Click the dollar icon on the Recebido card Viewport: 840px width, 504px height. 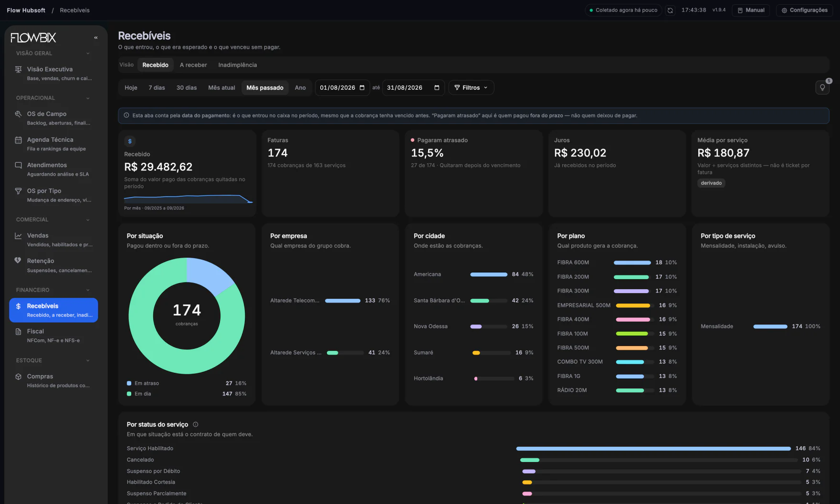click(130, 141)
